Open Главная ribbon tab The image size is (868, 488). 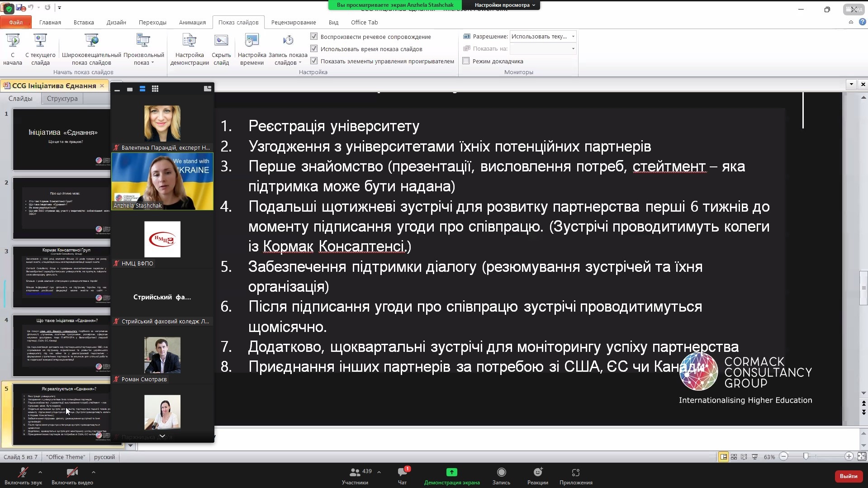pos(50,22)
